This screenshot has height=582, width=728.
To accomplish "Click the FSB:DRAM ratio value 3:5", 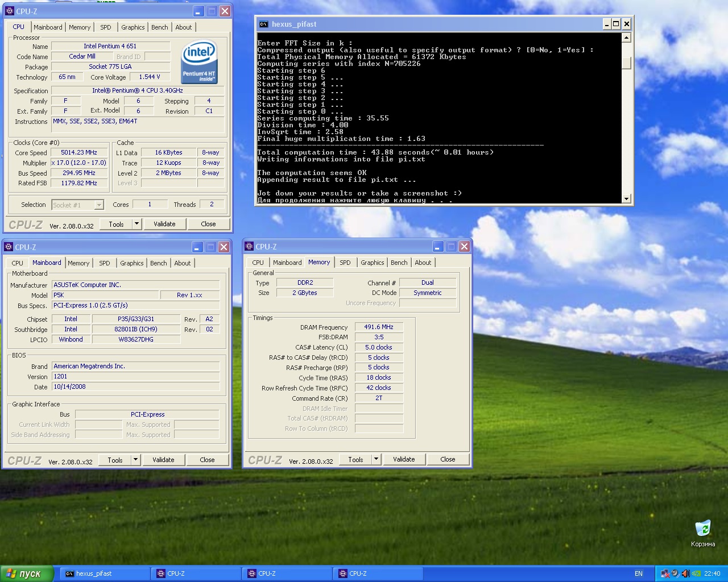I will [379, 337].
